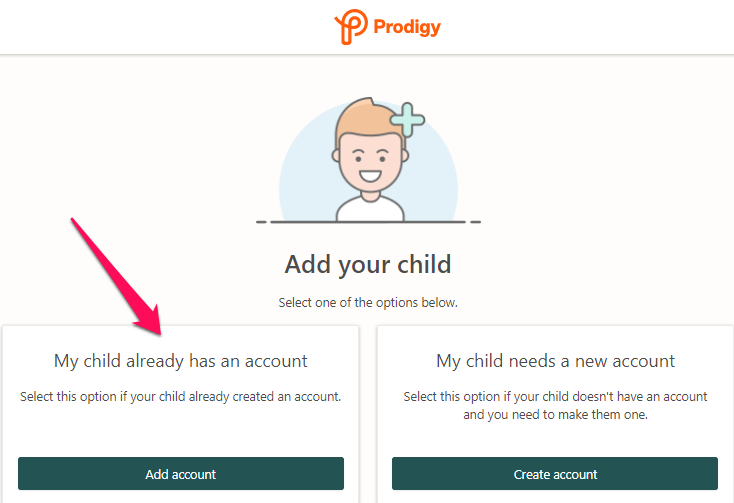Click the pink annotation arrow

(x=116, y=277)
